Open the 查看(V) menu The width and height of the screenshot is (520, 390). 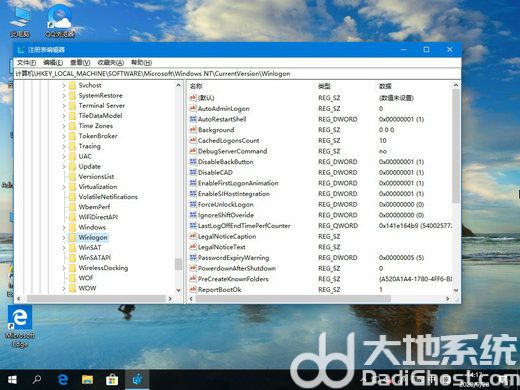point(80,63)
